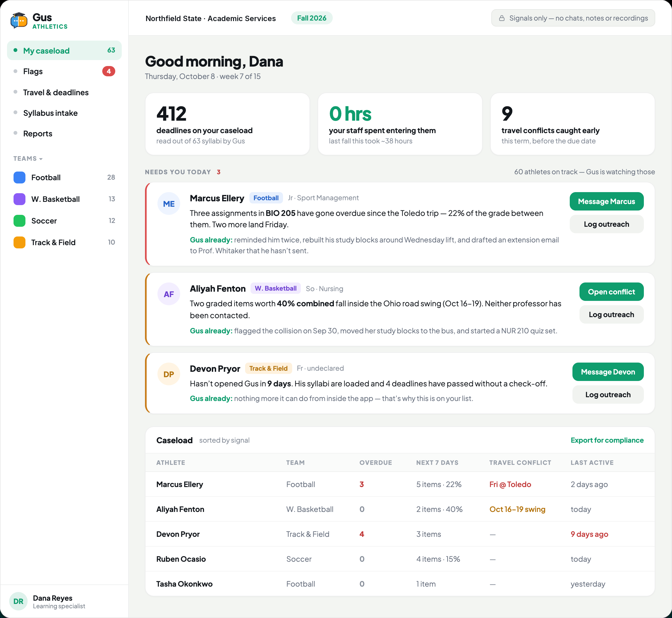
Task: Click the ME avatar for Marcus Ellery
Action: point(169,204)
